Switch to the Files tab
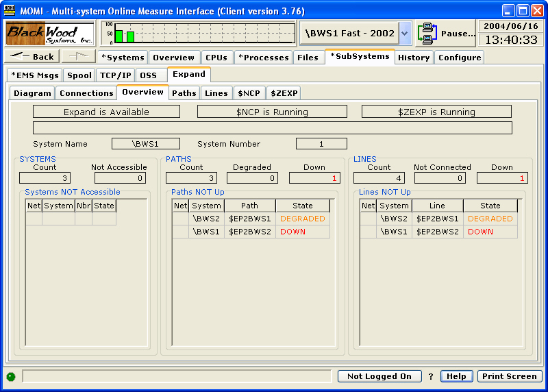The width and height of the screenshot is (548, 392). click(x=308, y=58)
